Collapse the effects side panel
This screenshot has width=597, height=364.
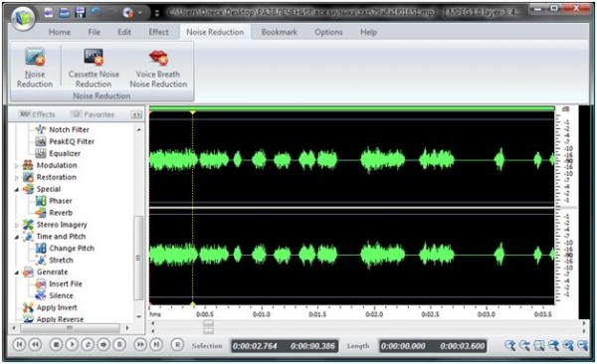[x=136, y=114]
